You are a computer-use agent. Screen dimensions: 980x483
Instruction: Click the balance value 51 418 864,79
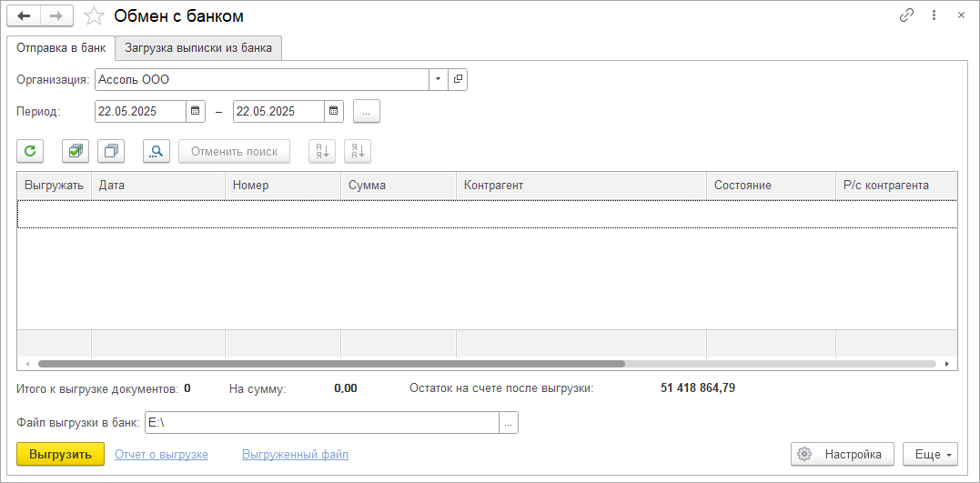pos(698,388)
